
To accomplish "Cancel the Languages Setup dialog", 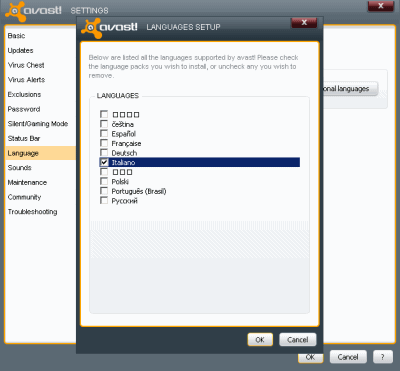I will pos(298,340).
